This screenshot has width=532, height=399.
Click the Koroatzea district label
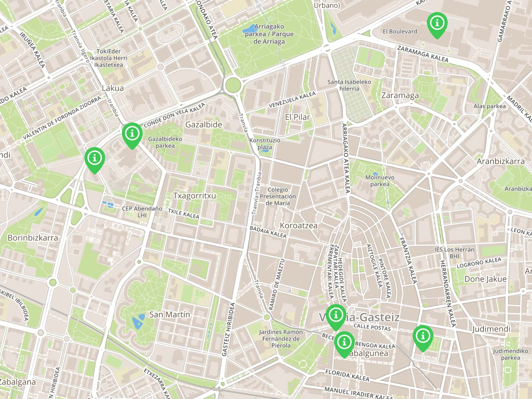[x=298, y=225]
